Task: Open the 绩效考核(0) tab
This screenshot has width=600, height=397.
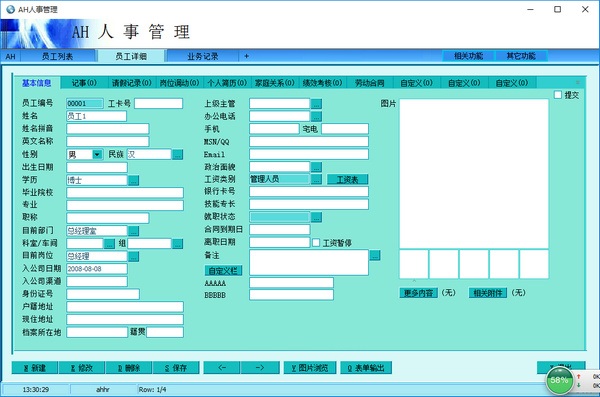Action: (x=322, y=83)
